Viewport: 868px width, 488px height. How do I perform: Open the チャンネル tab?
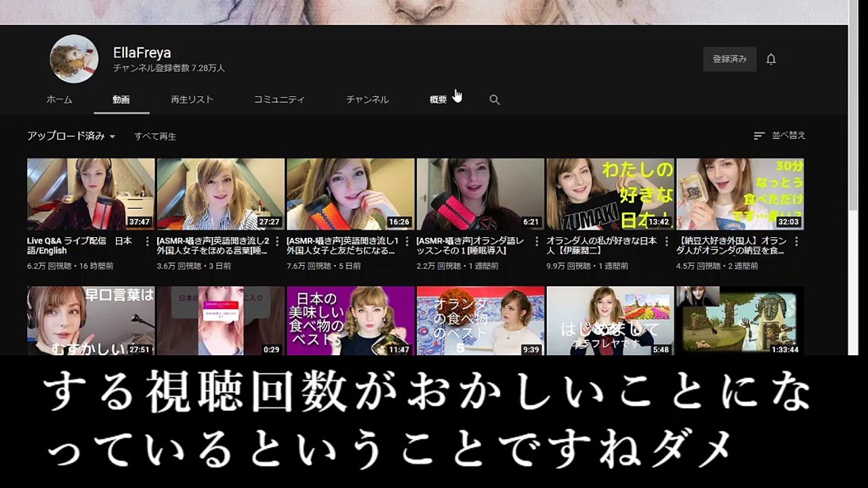click(x=367, y=100)
